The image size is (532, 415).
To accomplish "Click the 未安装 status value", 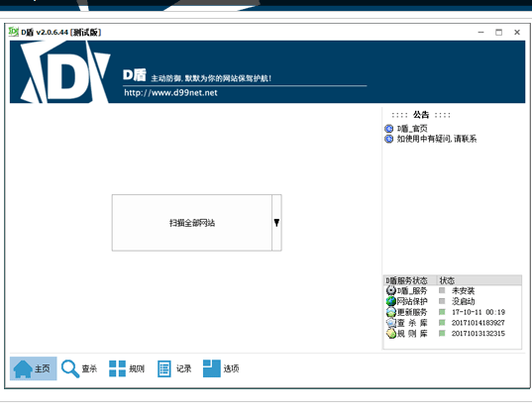I will tap(463, 291).
